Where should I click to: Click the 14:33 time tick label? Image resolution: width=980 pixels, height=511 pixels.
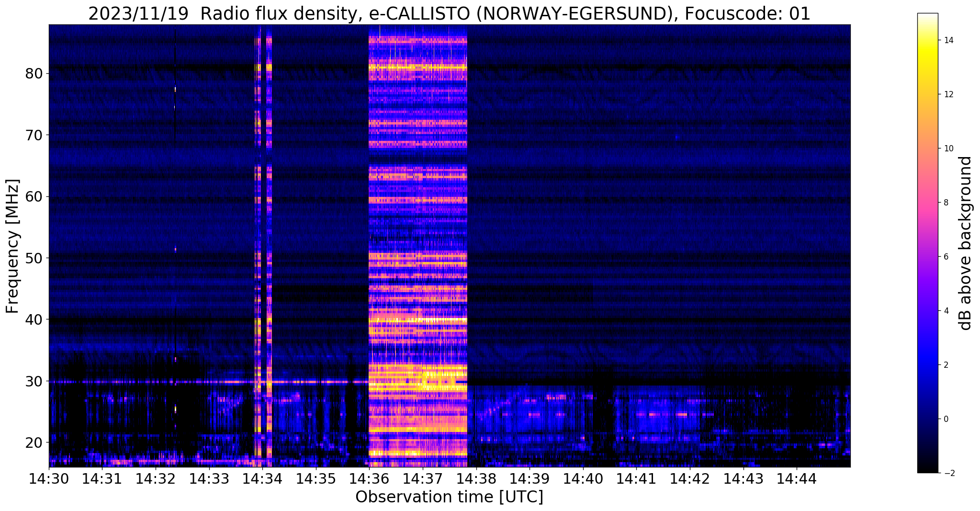point(209,478)
